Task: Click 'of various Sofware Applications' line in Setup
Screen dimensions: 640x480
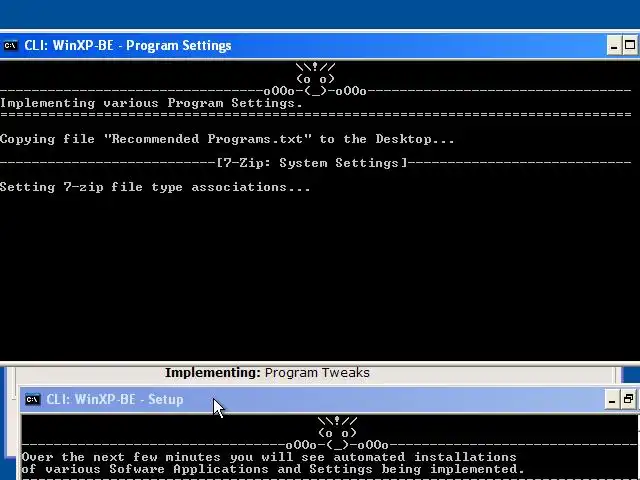Action: [273, 469]
